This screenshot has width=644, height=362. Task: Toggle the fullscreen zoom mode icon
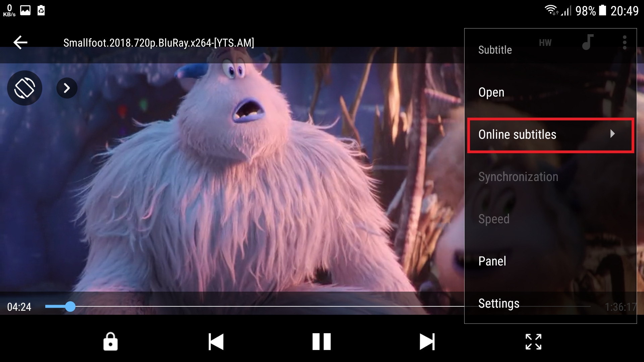533,342
